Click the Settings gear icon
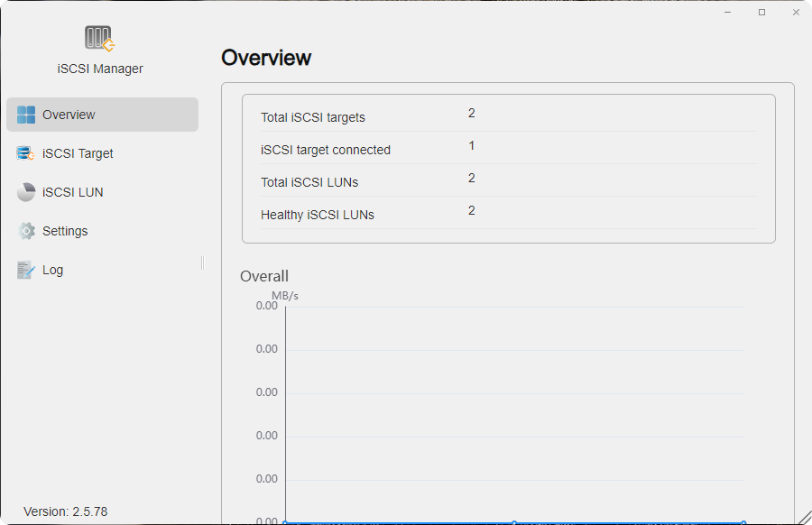 [x=24, y=231]
